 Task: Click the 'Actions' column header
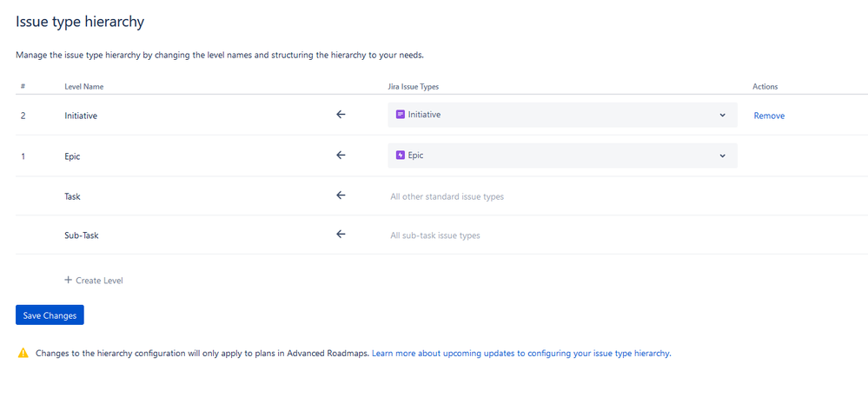tap(765, 87)
